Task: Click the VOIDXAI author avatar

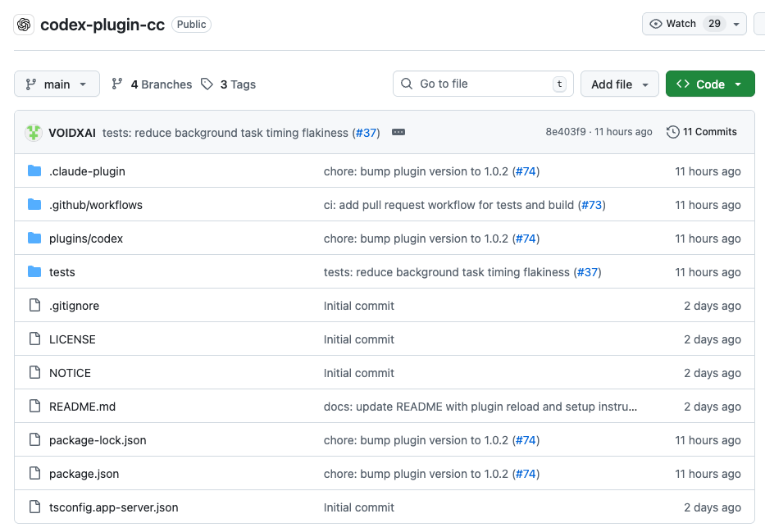Action: coord(34,133)
